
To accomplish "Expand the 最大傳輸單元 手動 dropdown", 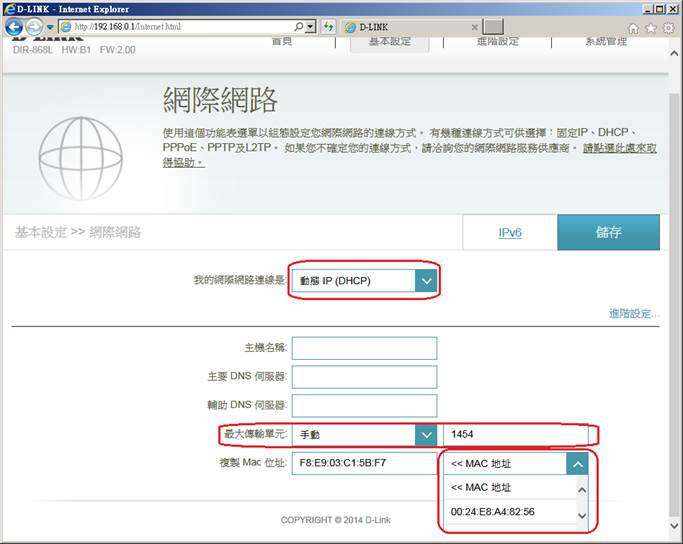I will pos(426,435).
